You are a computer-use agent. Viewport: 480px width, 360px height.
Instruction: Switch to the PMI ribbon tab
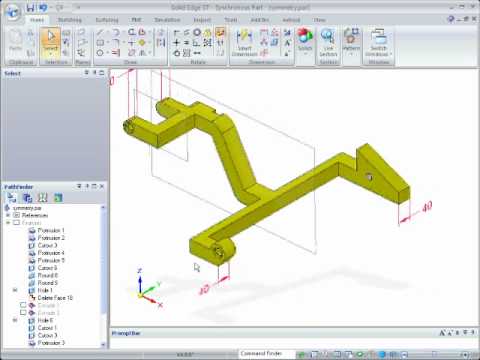coord(136,20)
